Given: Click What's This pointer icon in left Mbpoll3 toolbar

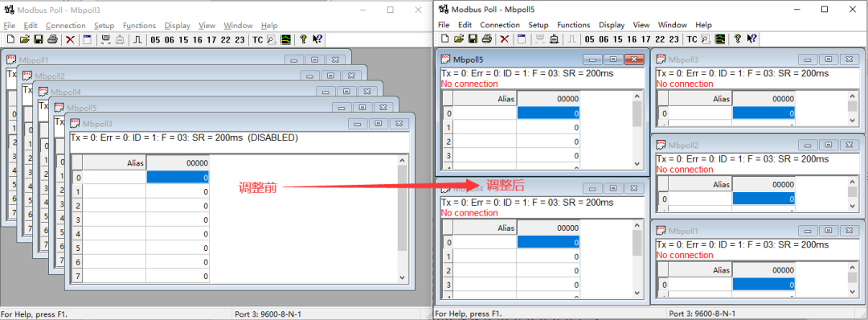Looking at the screenshot, I should pyautogui.click(x=317, y=39).
